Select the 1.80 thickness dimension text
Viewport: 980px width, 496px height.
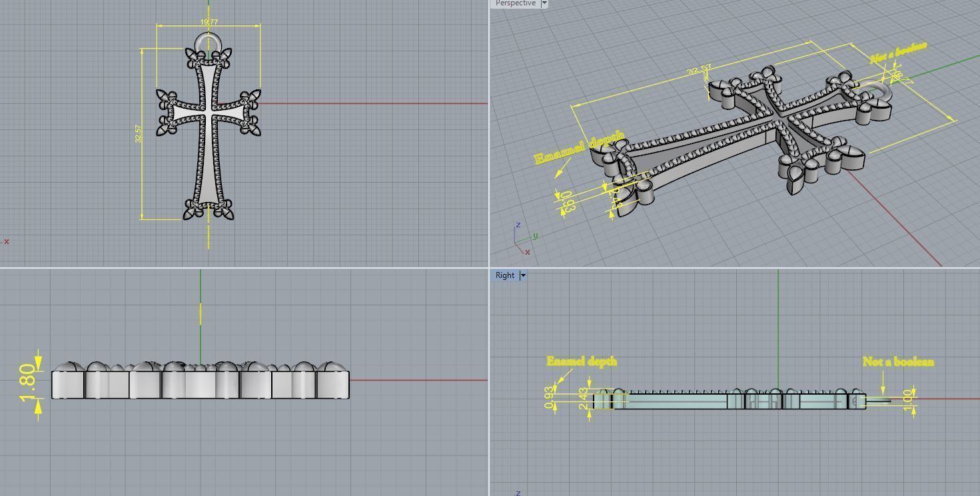(27, 383)
